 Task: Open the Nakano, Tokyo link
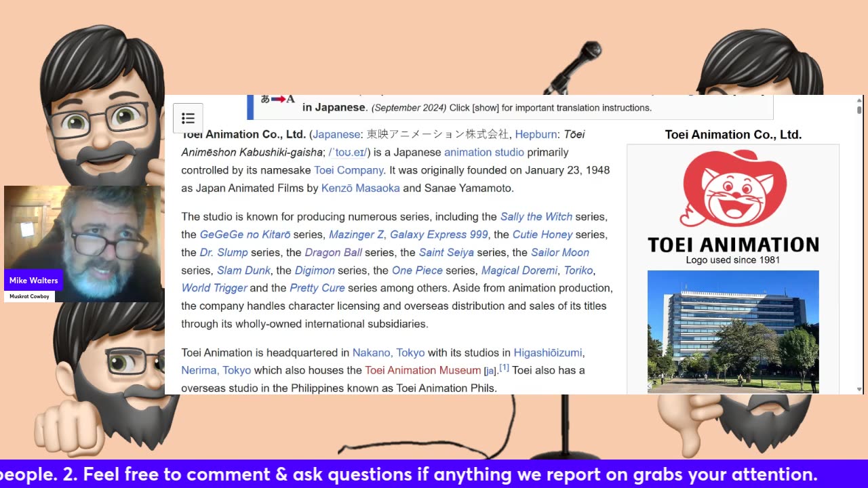pos(389,352)
